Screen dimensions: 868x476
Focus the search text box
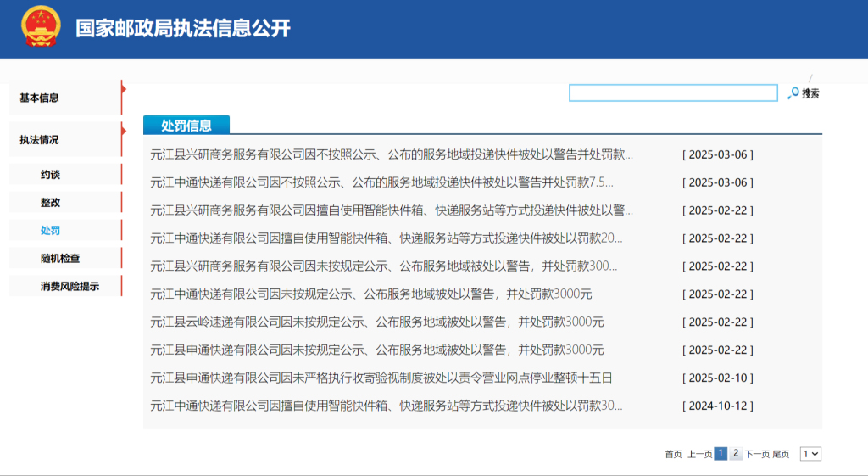pos(672,93)
